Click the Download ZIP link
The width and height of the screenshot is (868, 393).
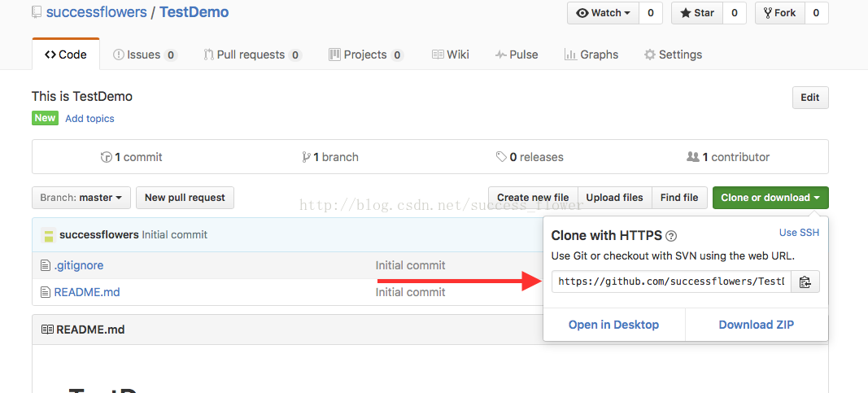(757, 325)
